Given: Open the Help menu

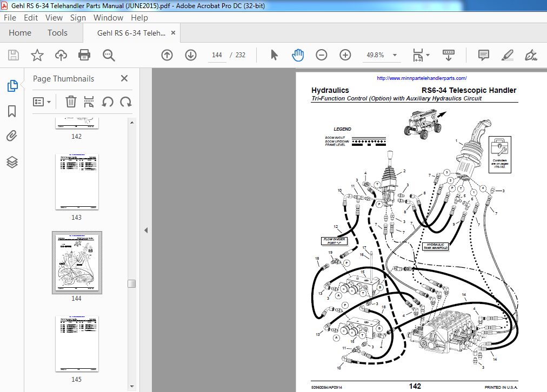Looking at the screenshot, I should click(139, 18).
